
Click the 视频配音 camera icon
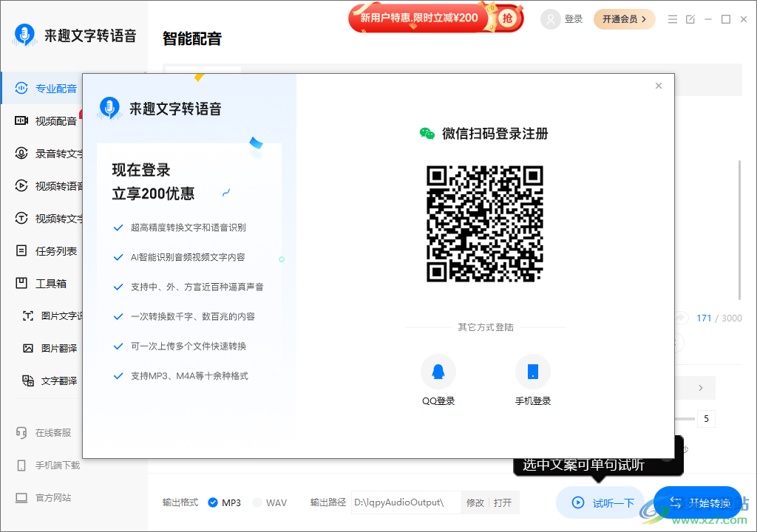coord(21,120)
